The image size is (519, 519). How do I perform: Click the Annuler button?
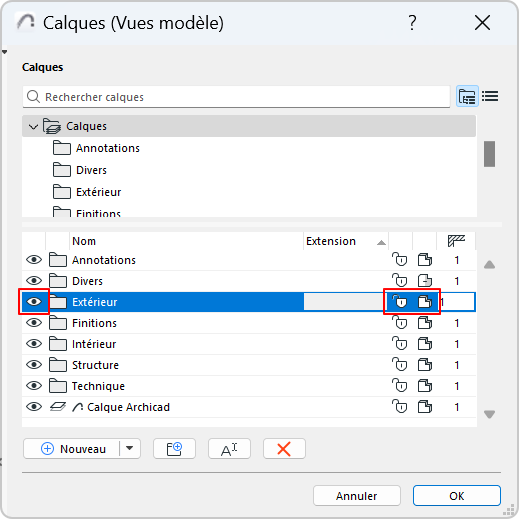tap(357, 496)
